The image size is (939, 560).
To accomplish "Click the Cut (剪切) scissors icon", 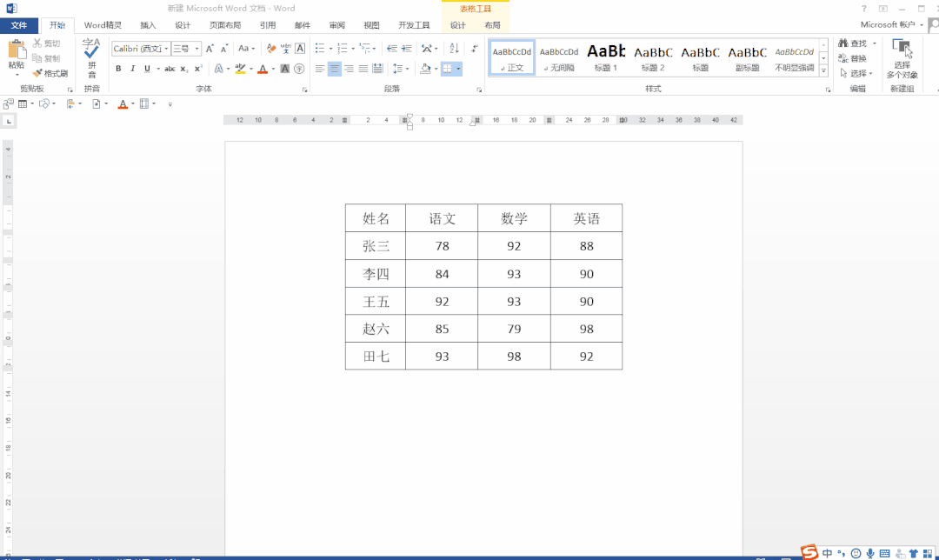I will pyautogui.click(x=37, y=43).
